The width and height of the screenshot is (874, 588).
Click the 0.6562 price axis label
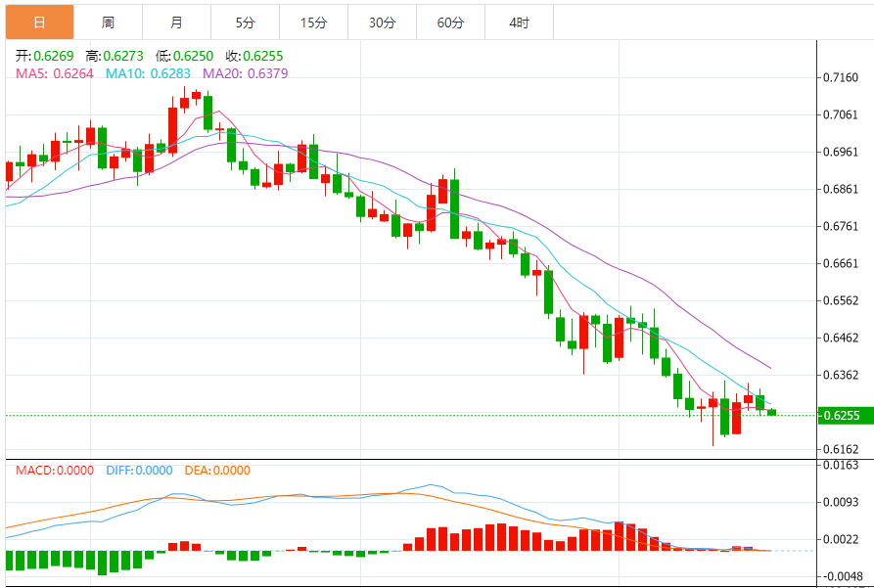(841, 300)
